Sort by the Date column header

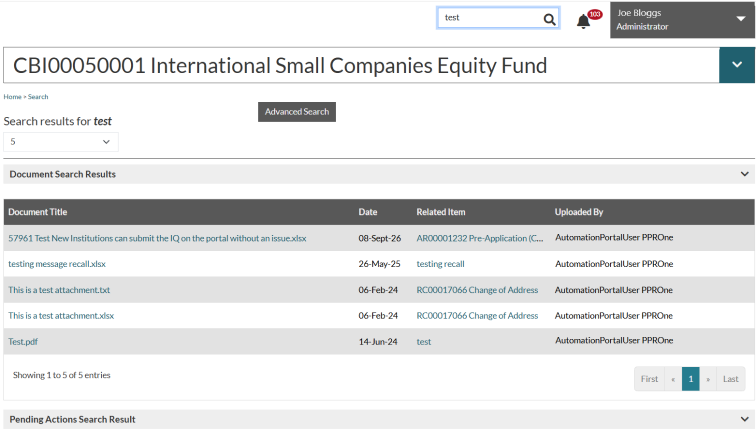coord(368,212)
